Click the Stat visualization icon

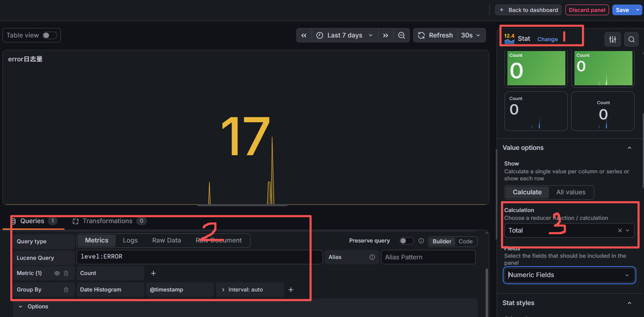tap(509, 39)
